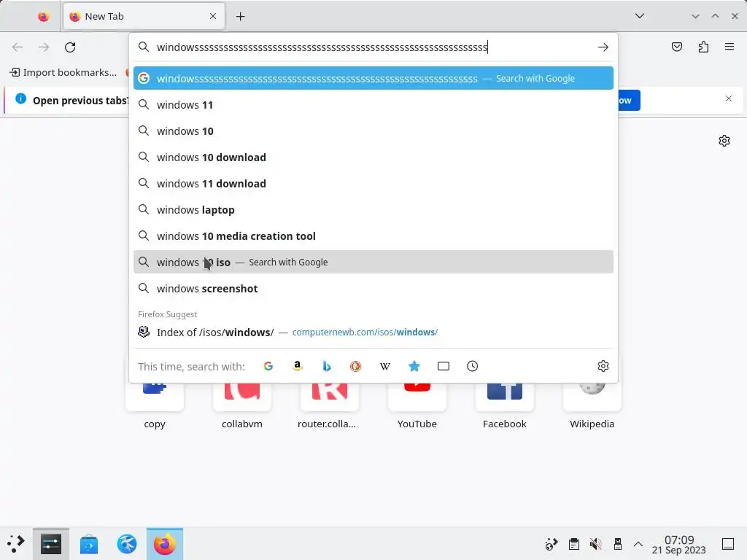Image resolution: width=747 pixels, height=560 pixels.
Task: Expand the list all tabs chevron
Action: click(639, 16)
